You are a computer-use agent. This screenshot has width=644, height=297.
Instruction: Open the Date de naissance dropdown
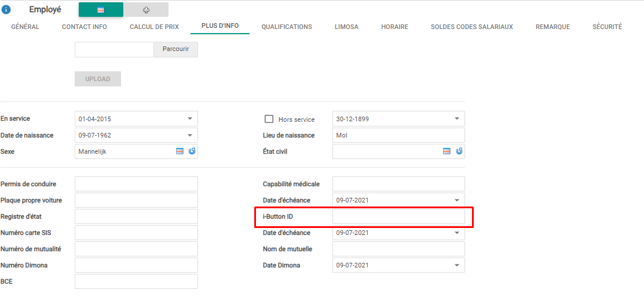click(x=190, y=135)
